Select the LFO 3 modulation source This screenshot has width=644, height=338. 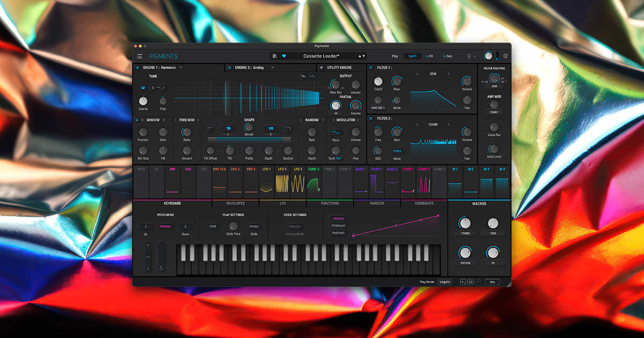coord(298,182)
